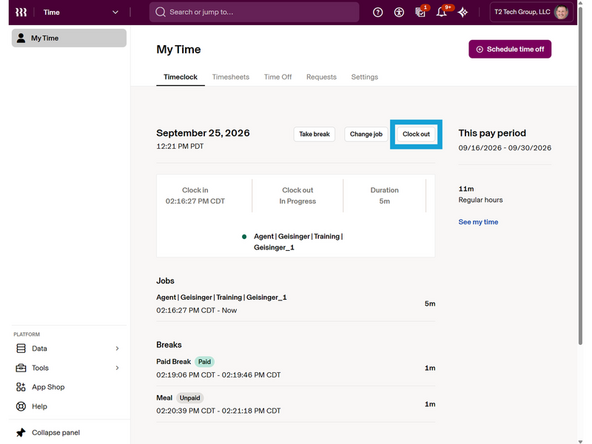This screenshot has width=592, height=444.
Task: Open the accessibility icon in top bar
Action: pos(399,12)
